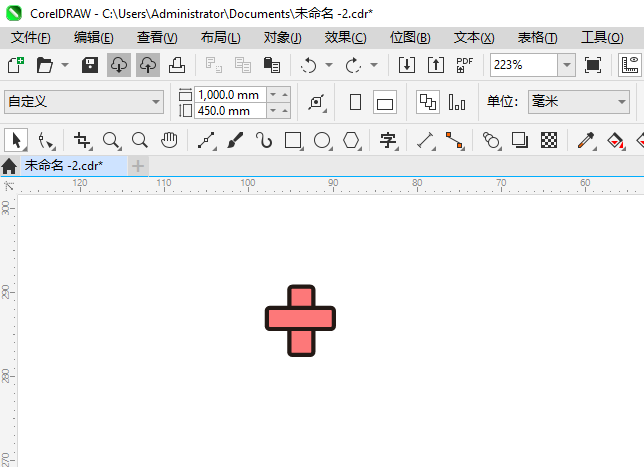Select the Artistic Media brush tool

(235, 140)
